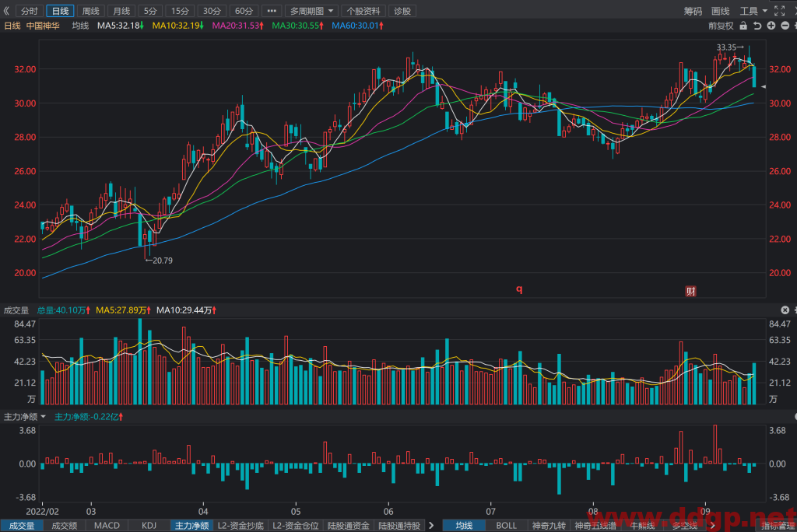Viewport: 797px width, 532px height.
Task: Open the 主力净额 indicator dropdown
Action: [x=24, y=417]
